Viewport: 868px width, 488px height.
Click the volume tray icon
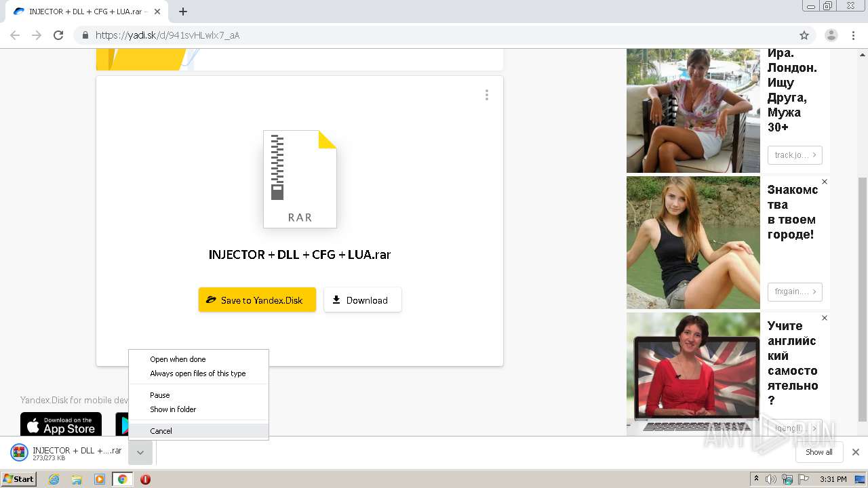[x=771, y=479]
